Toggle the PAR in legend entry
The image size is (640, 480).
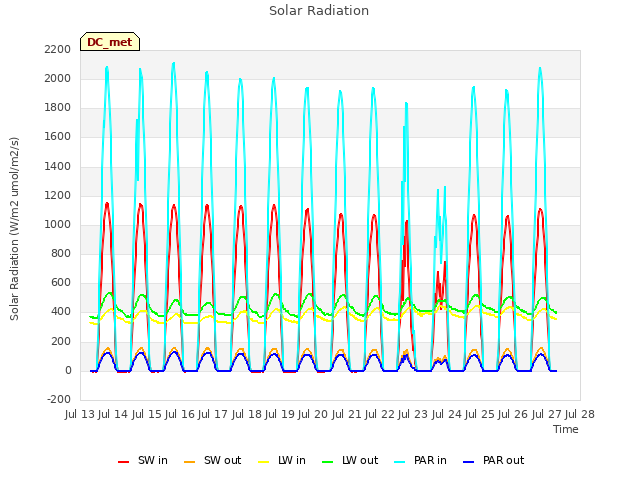[x=420, y=461]
